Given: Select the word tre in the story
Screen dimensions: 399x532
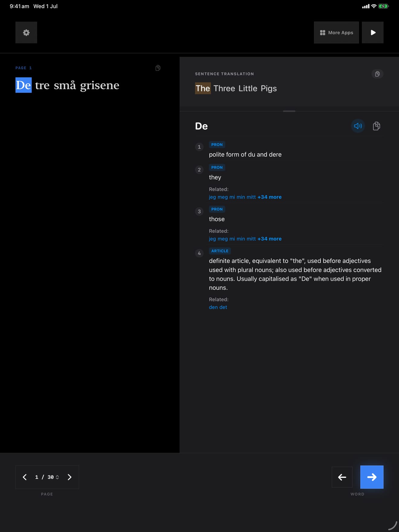Looking at the screenshot, I should [42, 85].
